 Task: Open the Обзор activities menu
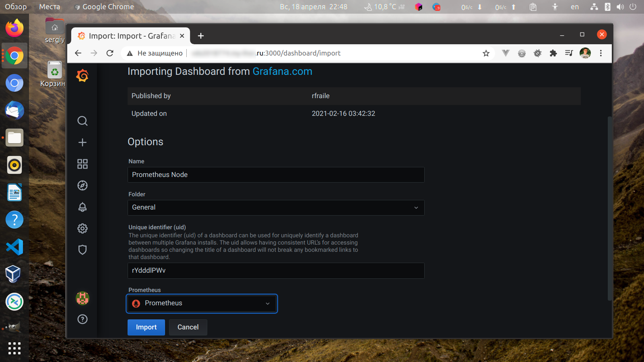(x=16, y=7)
